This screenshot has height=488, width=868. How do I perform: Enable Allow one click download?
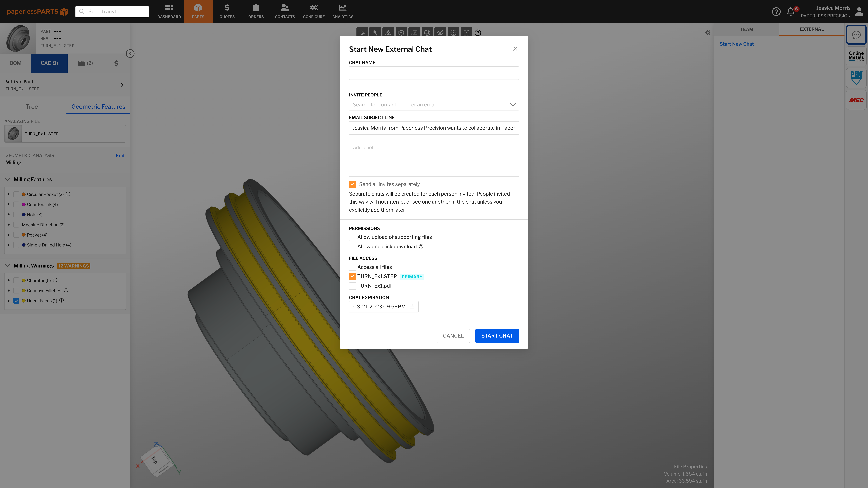353,246
